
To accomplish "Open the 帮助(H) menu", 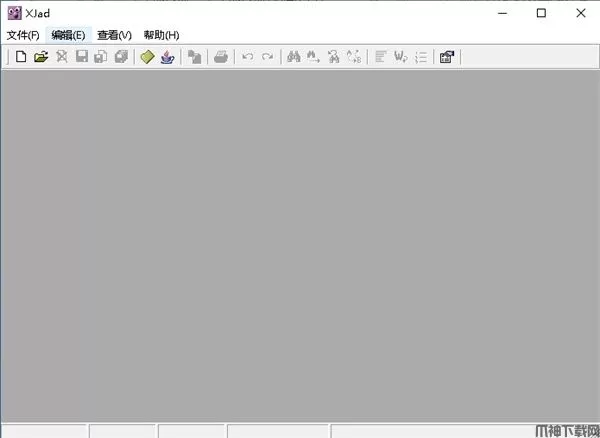I will pyautogui.click(x=161, y=35).
